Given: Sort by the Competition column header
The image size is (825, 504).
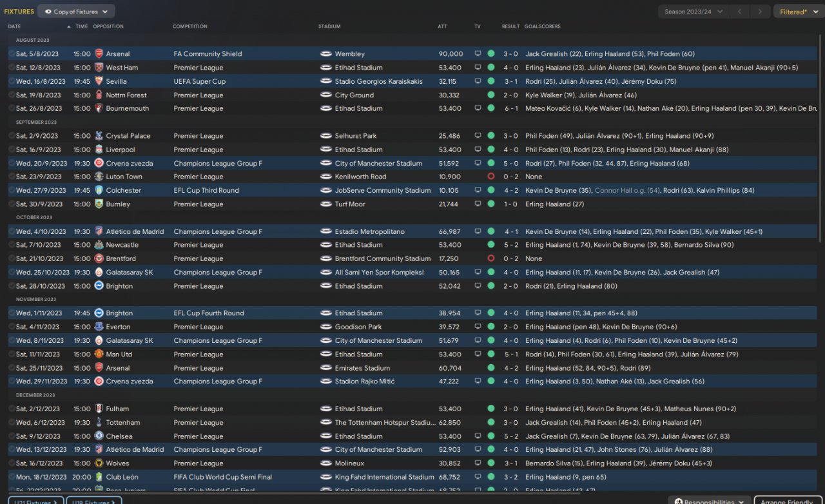Looking at the screenshot, I should (x=190, y=26).
